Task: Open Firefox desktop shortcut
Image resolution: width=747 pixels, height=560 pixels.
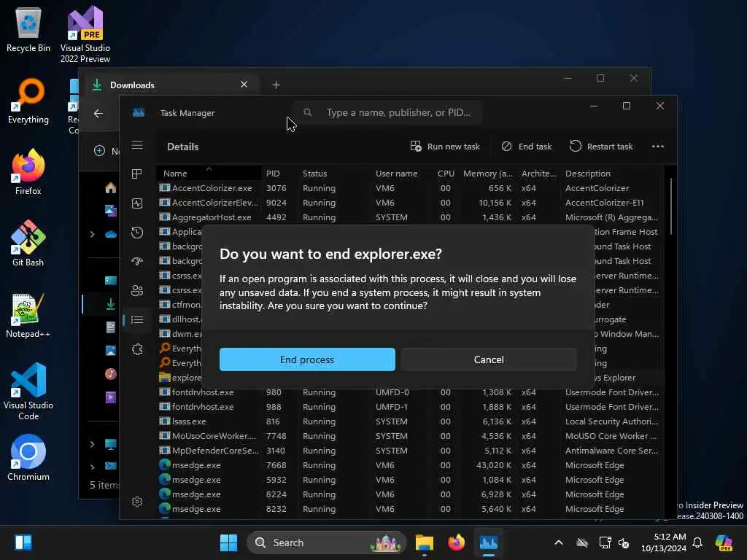Action: point(28,172)
